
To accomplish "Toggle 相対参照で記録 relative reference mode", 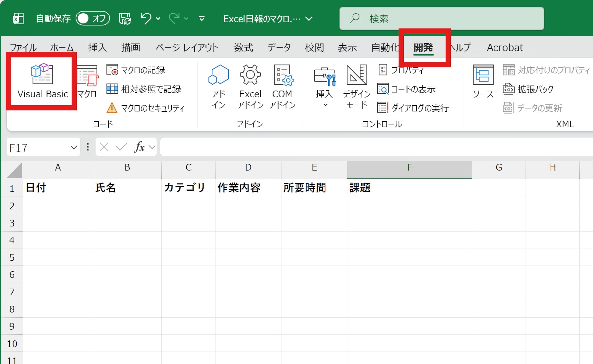I will tap(144, 89).
